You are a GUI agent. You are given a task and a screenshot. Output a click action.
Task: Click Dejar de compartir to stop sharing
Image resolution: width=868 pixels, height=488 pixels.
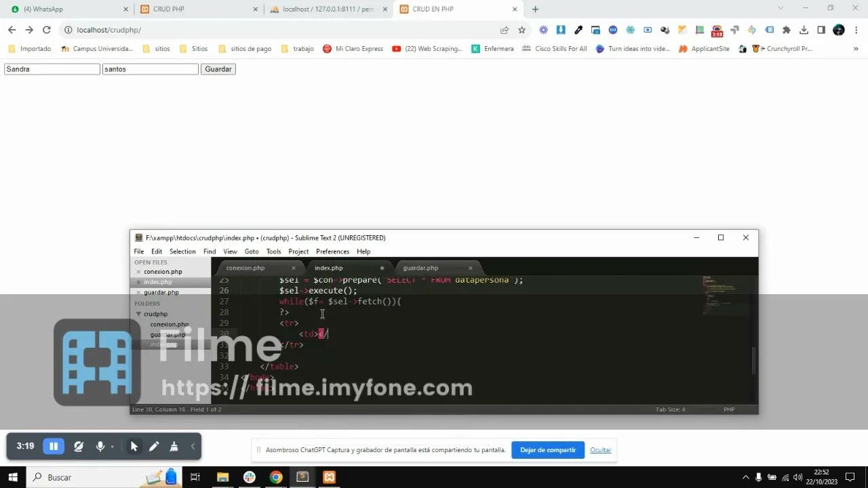[x=547, y=449]
